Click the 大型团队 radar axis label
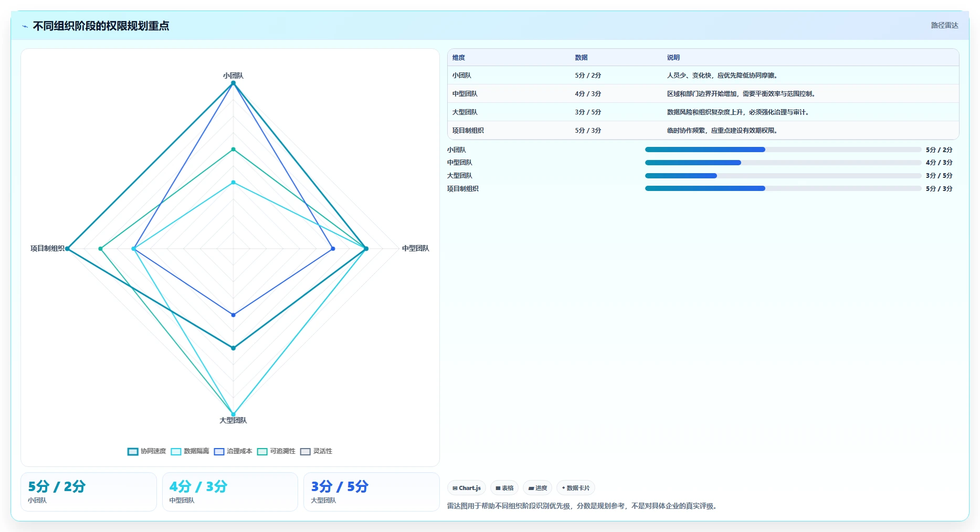Screen dimensions: 980x532 [x=233, y=420]
